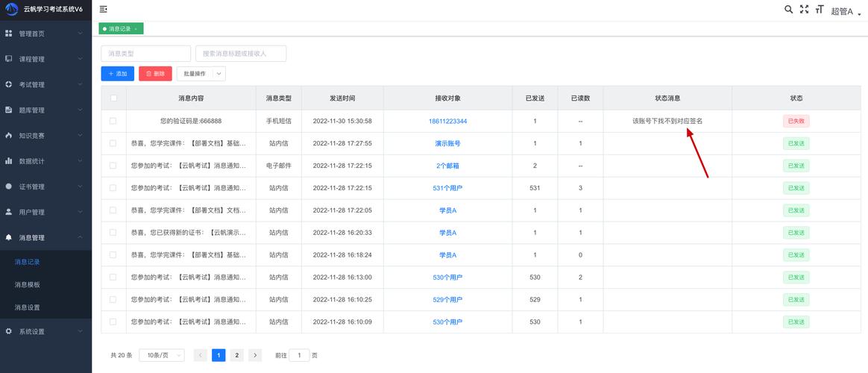Check the row addressed to 2个邮箱
Screen dimensions: 868x373
(113, 166)
